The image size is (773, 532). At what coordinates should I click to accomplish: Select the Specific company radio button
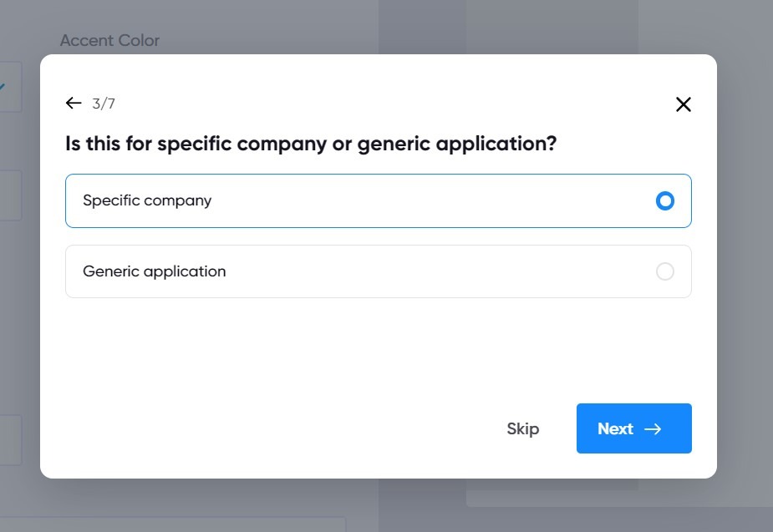665,200
